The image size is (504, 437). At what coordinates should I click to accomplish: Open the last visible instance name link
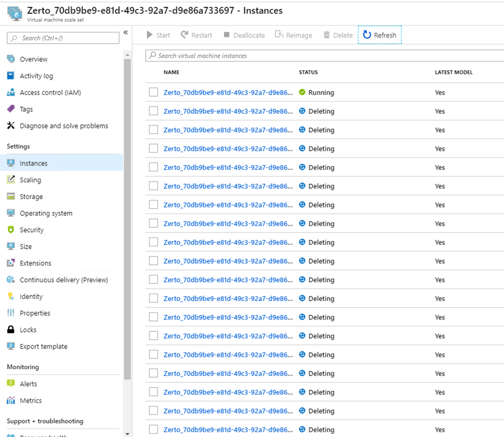tap(228, 430)
